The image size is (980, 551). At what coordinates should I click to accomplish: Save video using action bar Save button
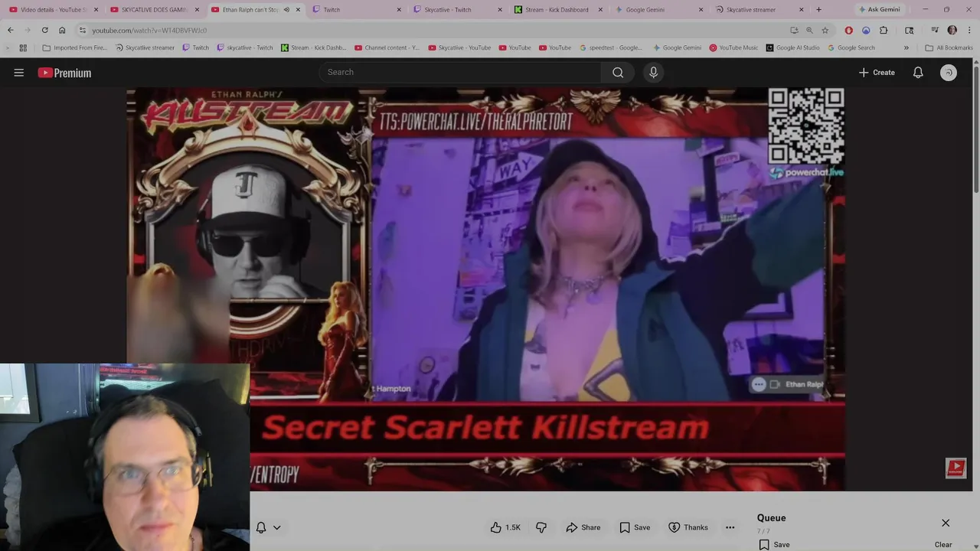[x=635, y=527]
